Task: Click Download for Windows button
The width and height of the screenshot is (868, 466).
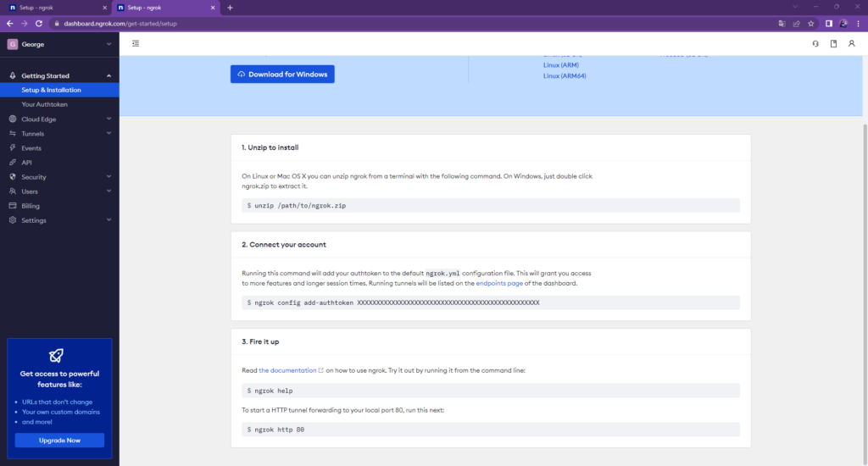Action: [x=282, y=75]
